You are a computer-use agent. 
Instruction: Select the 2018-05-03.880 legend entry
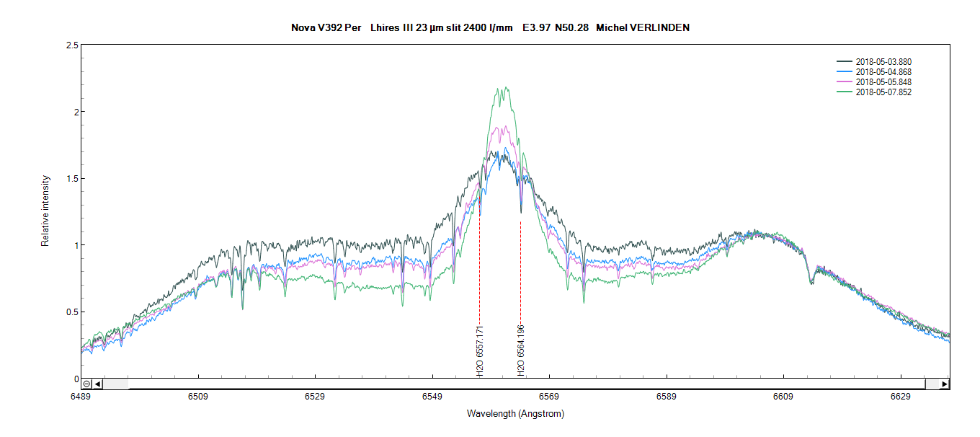[878, 62]
